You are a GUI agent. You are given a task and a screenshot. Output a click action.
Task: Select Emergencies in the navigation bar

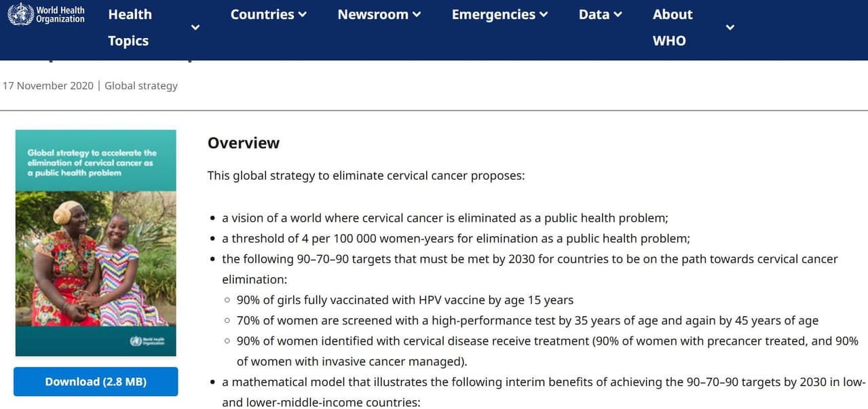[492, 14]
